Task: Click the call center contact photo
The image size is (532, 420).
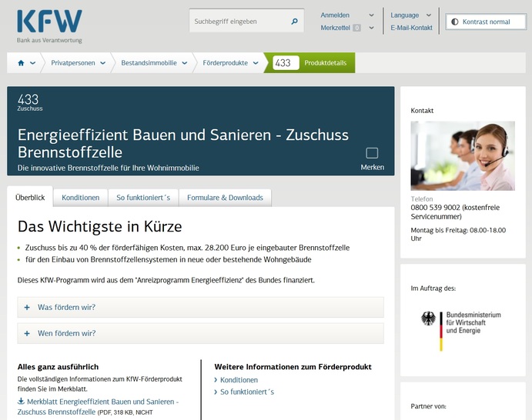Action: 463,155
